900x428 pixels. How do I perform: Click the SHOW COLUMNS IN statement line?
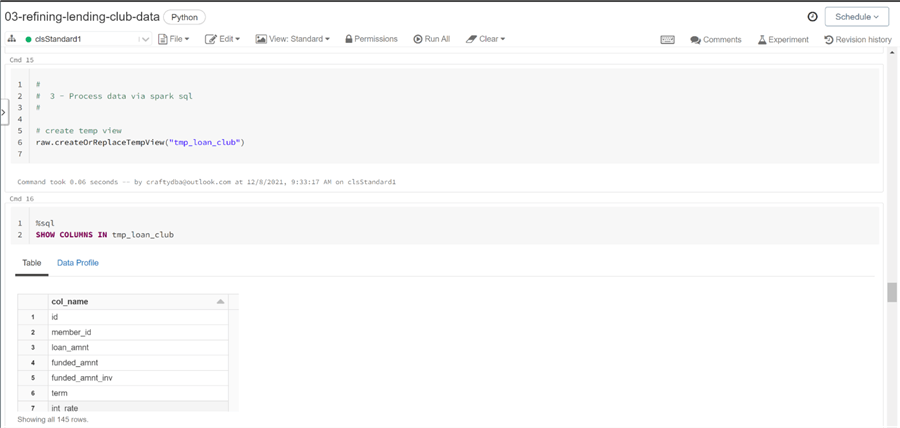[x=104, y=235]
